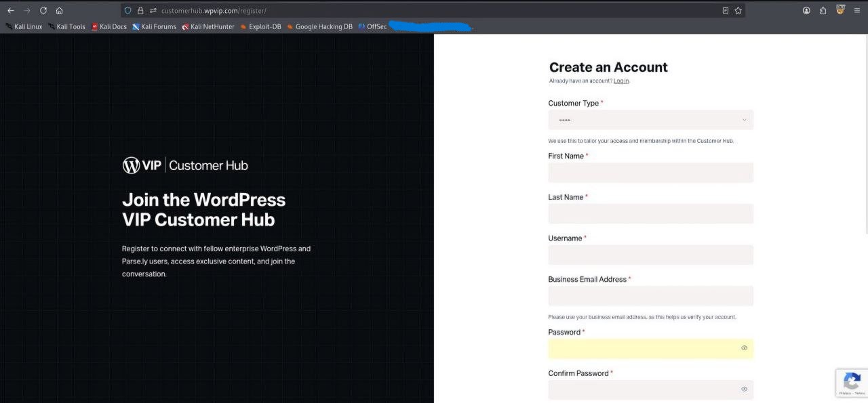This screenshot has height=403, width=868.
Task: Show the first Password field contents
Action: click(743, 347)
